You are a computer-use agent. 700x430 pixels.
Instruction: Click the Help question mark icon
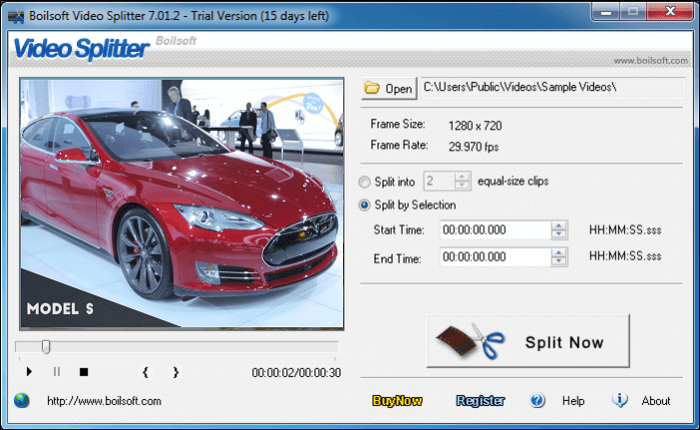(x=538, y=401)
